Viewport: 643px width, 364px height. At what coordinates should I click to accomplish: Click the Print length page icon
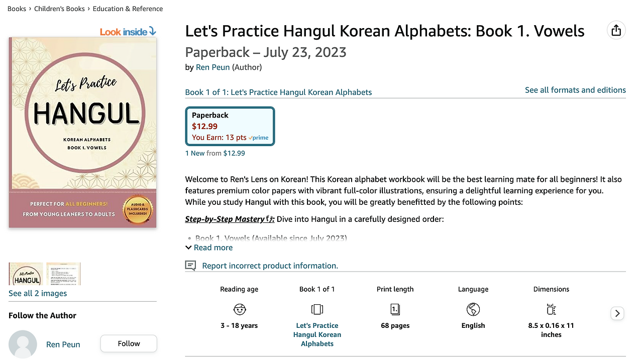[395, 309]
